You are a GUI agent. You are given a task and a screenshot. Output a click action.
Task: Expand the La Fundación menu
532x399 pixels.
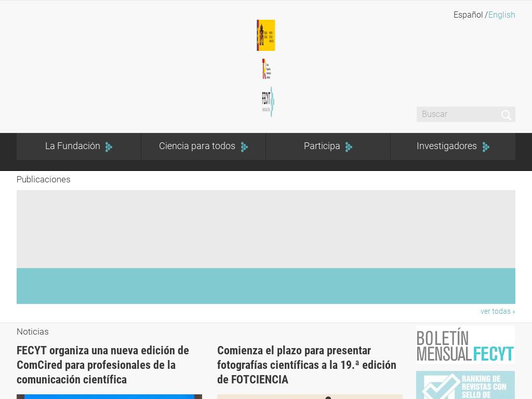pos(73,147)
